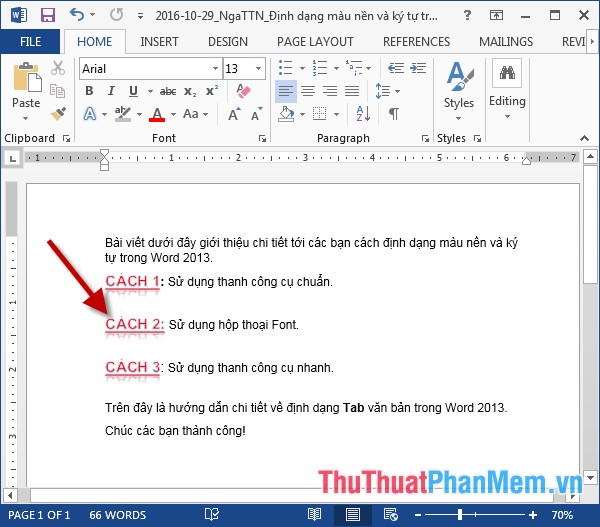Open Ribbon Display Options button
Image resolution: width=600 pixels, height=527 pixels.
tap(496, 15)
